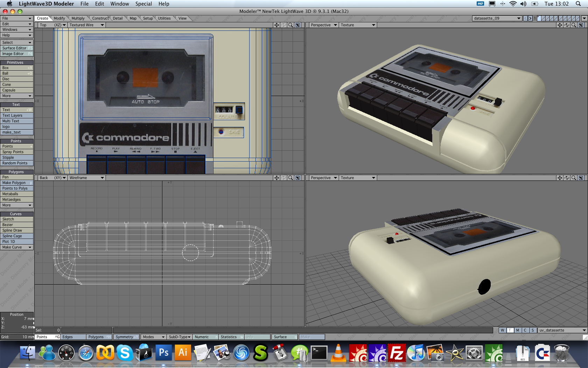The width and height of the screenshot is (588, 368).
Task: Maximize the Back viewport
Action: [297, 178]
